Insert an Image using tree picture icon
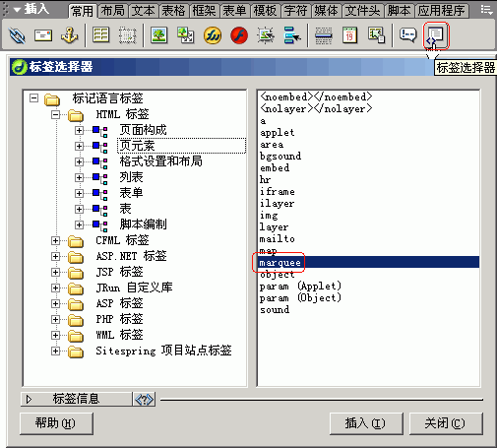The image size is (497, 448). coord(159,35)
